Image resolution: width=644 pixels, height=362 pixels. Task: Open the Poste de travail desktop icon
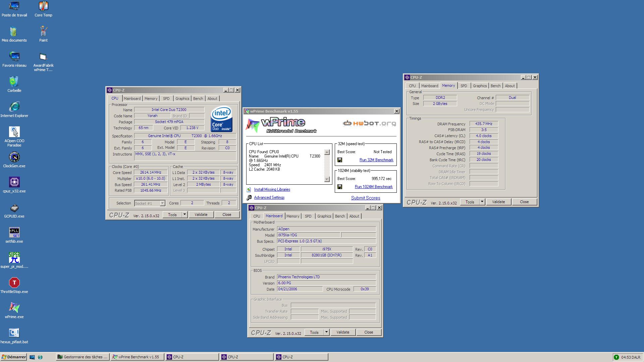click(x=14, y=9)
